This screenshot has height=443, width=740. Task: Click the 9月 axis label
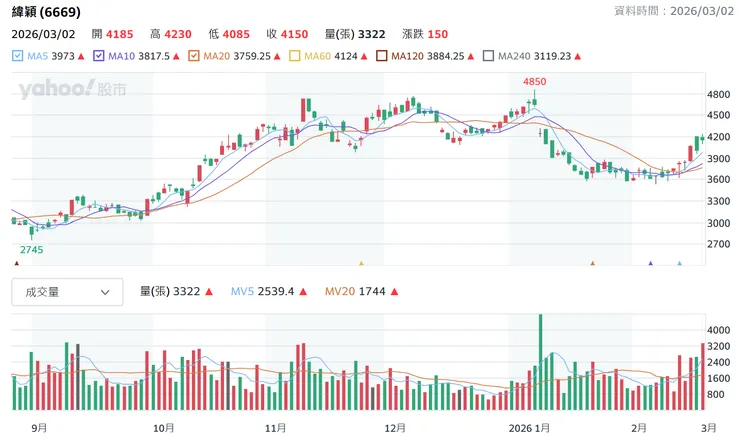tap(39, 428)
